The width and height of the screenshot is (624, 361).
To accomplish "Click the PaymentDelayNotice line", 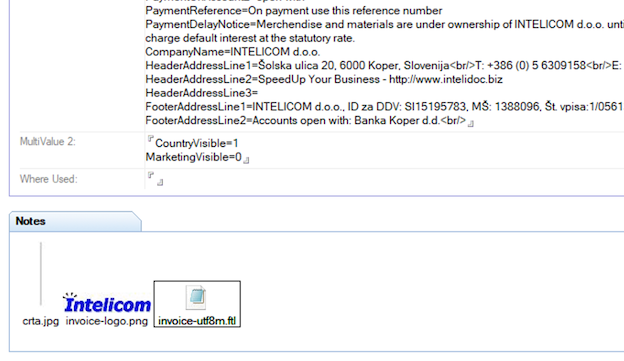I will 384,25.
